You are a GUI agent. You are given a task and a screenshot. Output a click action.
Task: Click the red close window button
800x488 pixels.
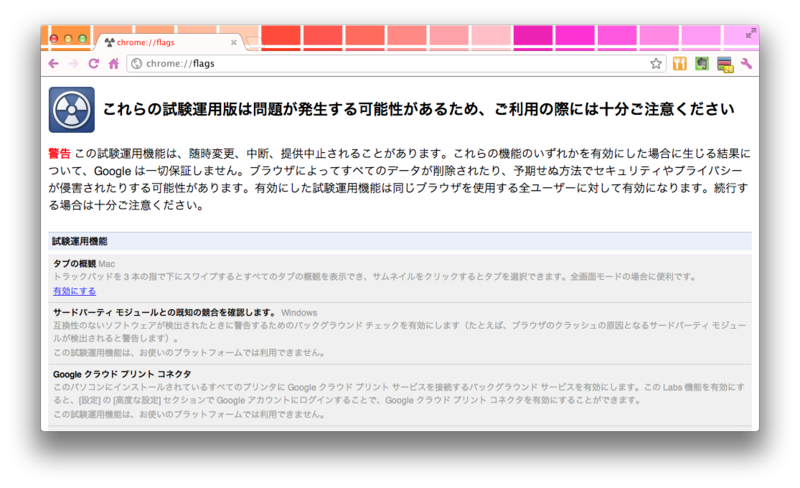tap(54, 39)
